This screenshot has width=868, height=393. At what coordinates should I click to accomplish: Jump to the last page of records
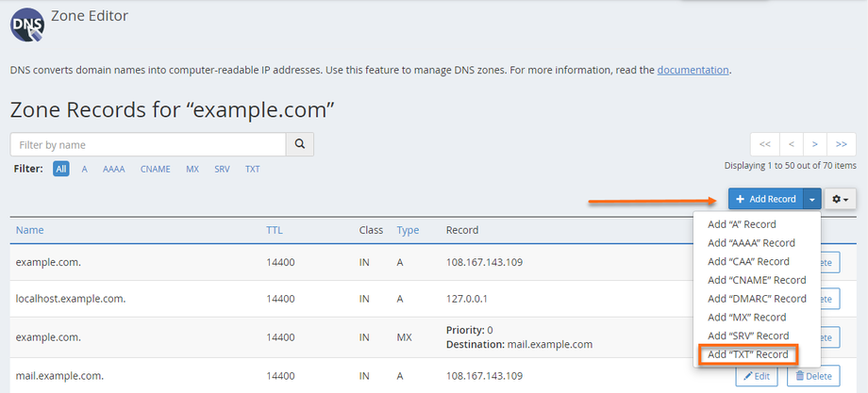click(841, 144)
